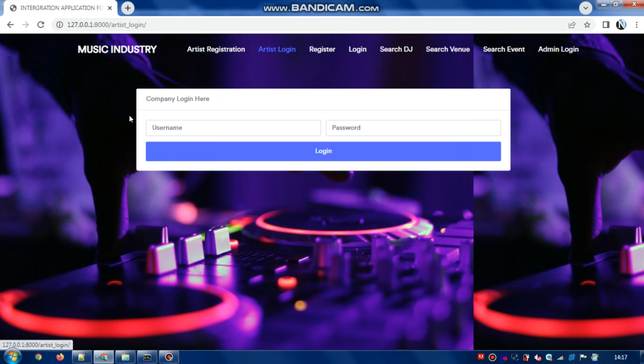The height and width of the screenshot is (364, 644).
Task: Bookmark this page with the star icon
Action: pyautogui.click(x=587, y=25)
